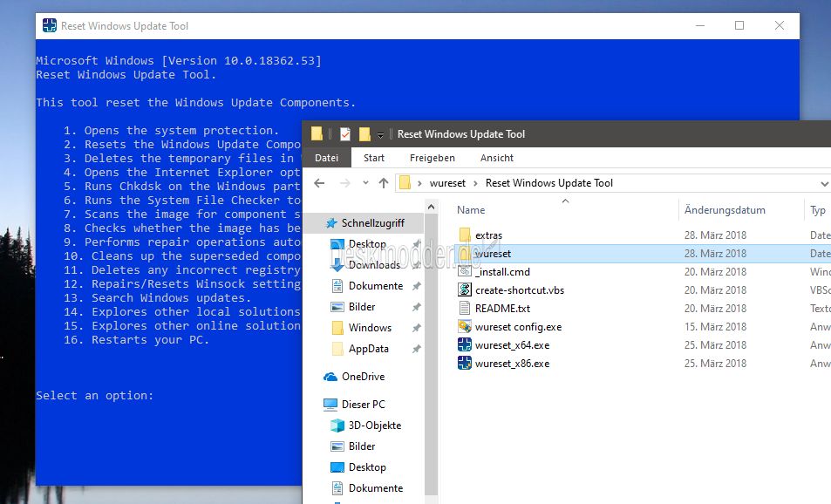Maximize the Reset Windows Update Tool console
831x504 pixels.
[x=739, y=25]
